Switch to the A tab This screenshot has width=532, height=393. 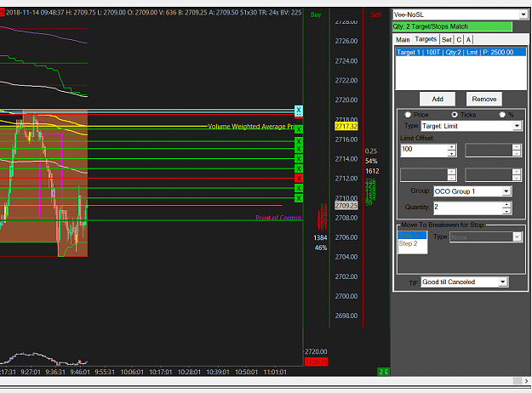[x=468, y=40]
